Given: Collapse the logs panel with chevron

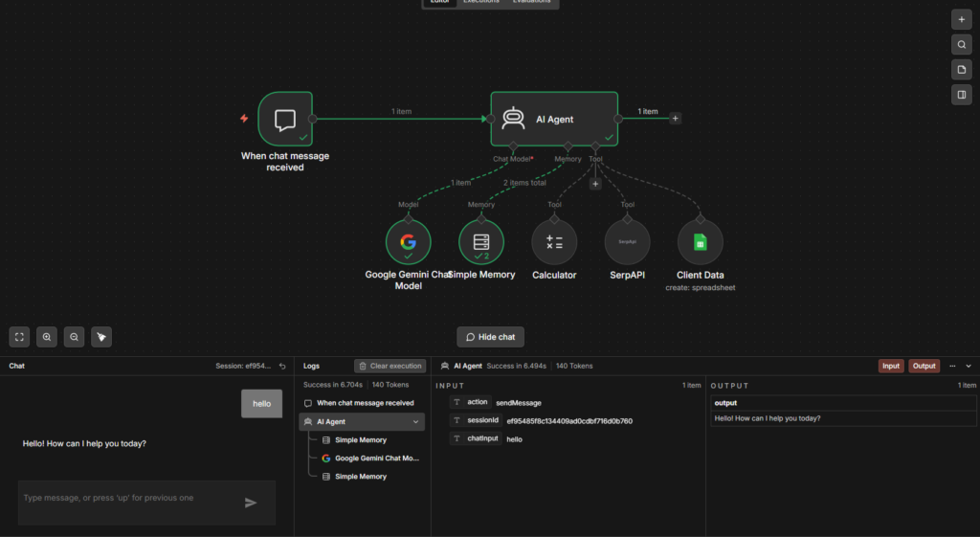Looking at the screenshot, I should click(969, 367).
